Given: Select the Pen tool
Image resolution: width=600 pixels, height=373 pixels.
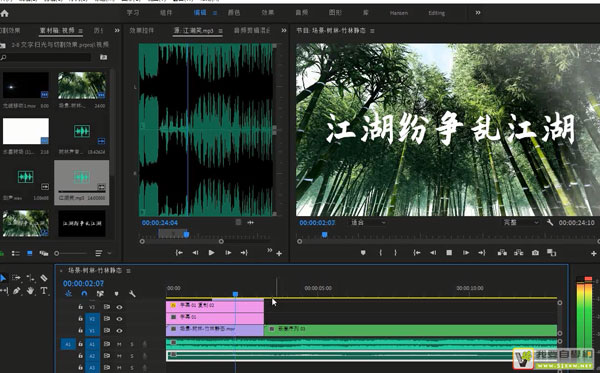Looking at the screenshot, I should pos(16,291).
